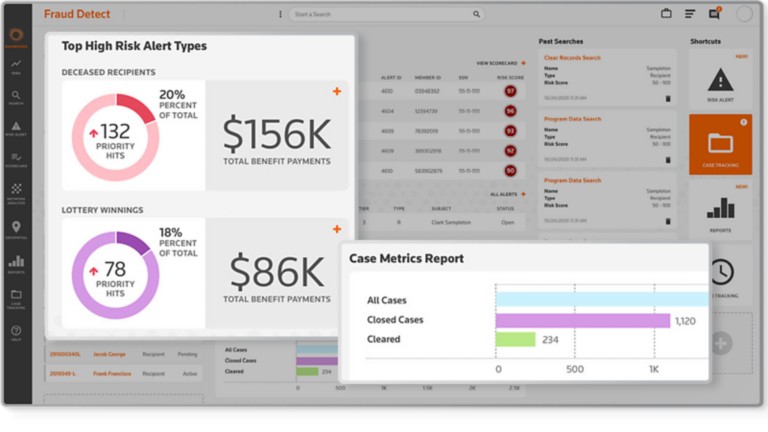The image size is (768, 432).
Task: Open the Risk Alert sidebar icon
Action: (x=16, y=129)
